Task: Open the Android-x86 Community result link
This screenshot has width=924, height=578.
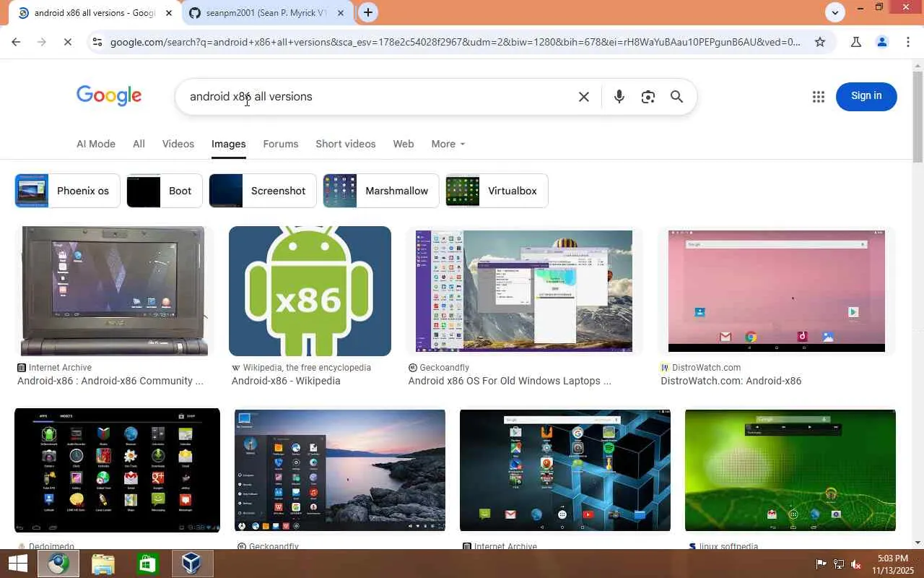Action: (110, 381)
